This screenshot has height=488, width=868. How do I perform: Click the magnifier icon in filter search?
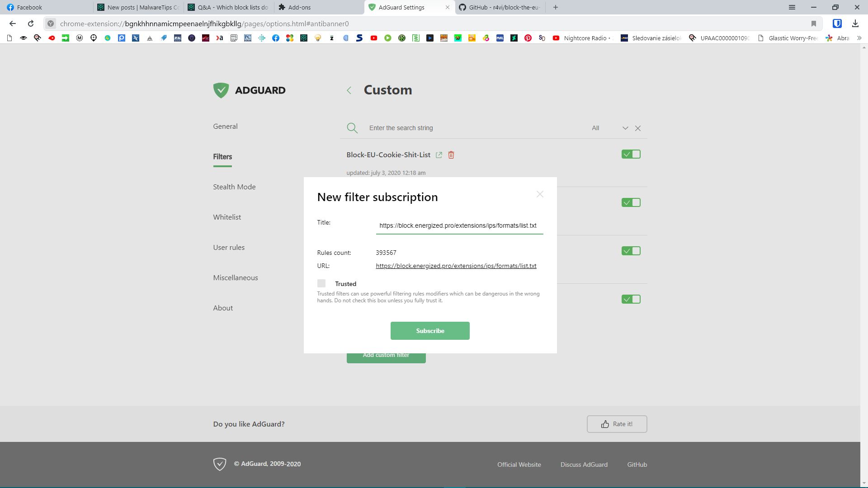tap(352, 128)
